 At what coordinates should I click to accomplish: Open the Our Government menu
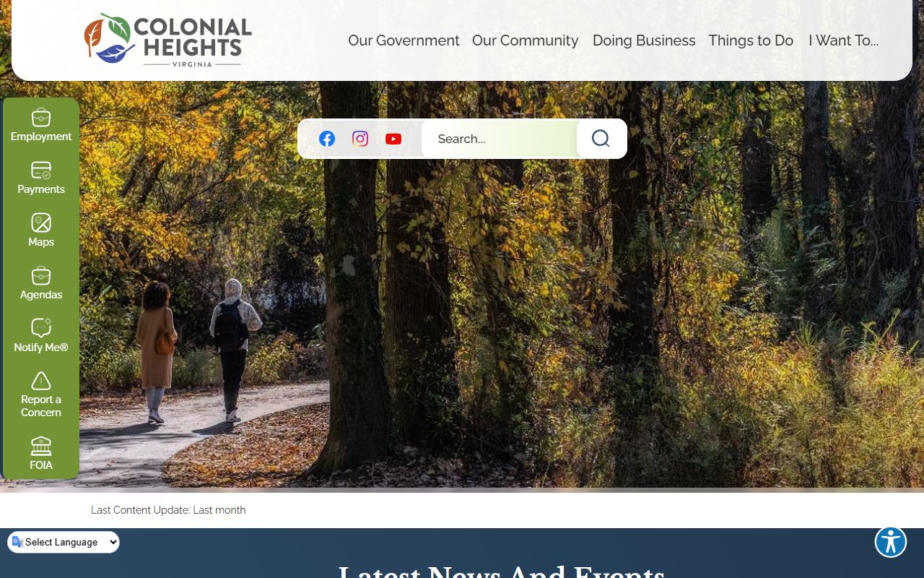(404, 40)
